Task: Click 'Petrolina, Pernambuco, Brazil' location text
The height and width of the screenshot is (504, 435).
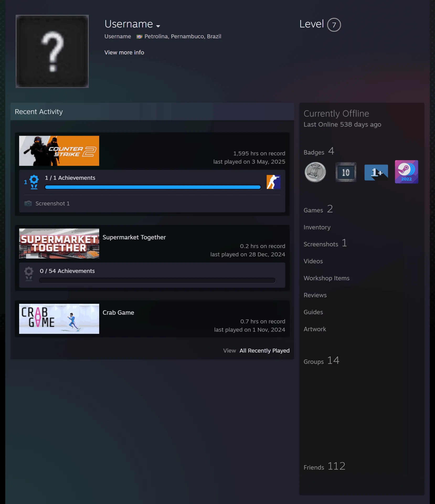Action: click(183, 36)
